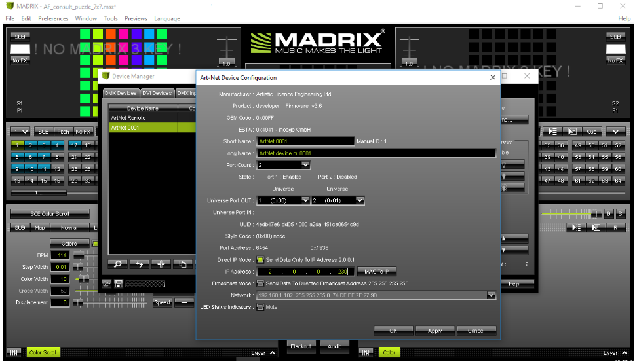Switch to the DMX Devices tab
This screenshot has width=637, height=364.
(x=121, y=93)
